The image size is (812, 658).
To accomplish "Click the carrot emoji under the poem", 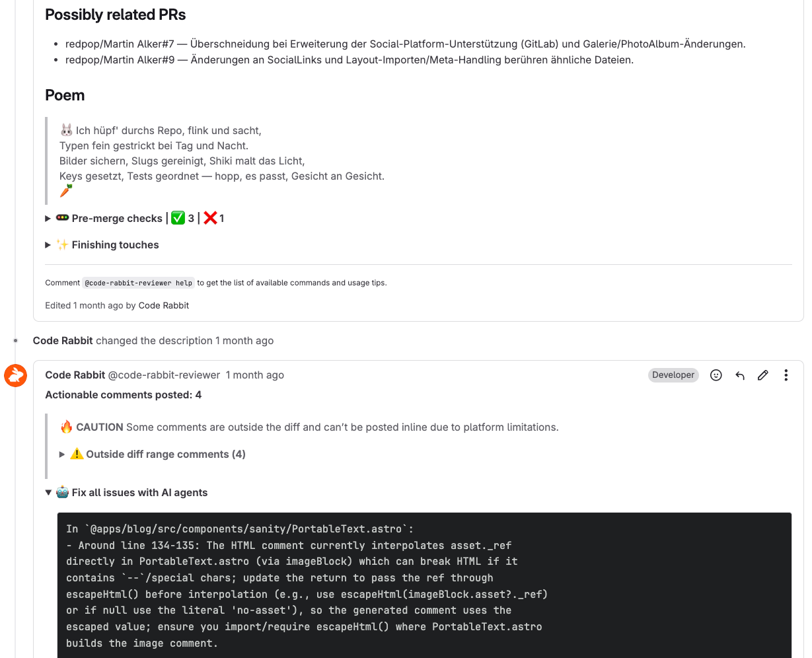I will 65,191.
